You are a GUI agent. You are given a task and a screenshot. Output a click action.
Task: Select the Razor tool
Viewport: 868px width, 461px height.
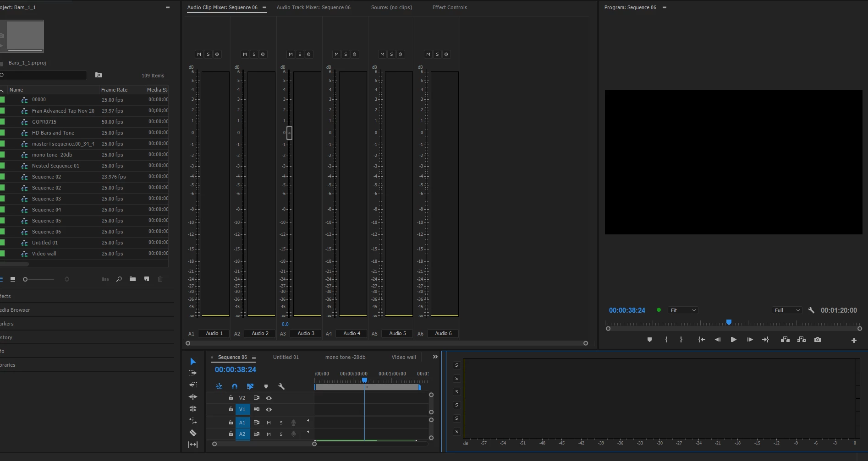pos(193,433)
